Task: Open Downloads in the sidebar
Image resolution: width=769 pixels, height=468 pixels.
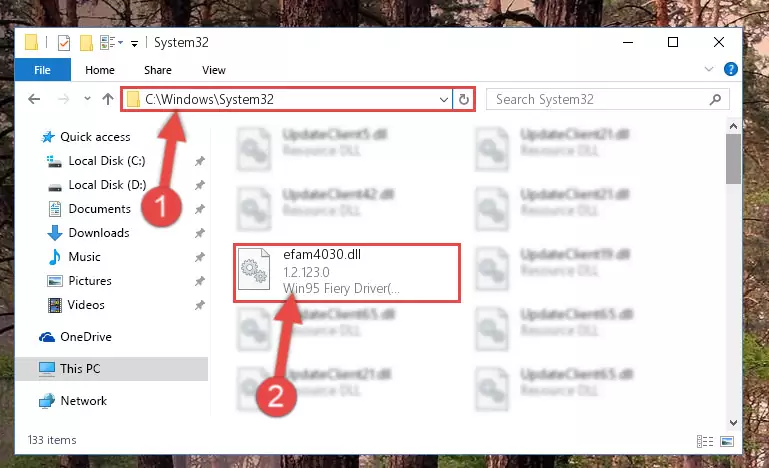Action: [x=99, y=233]
